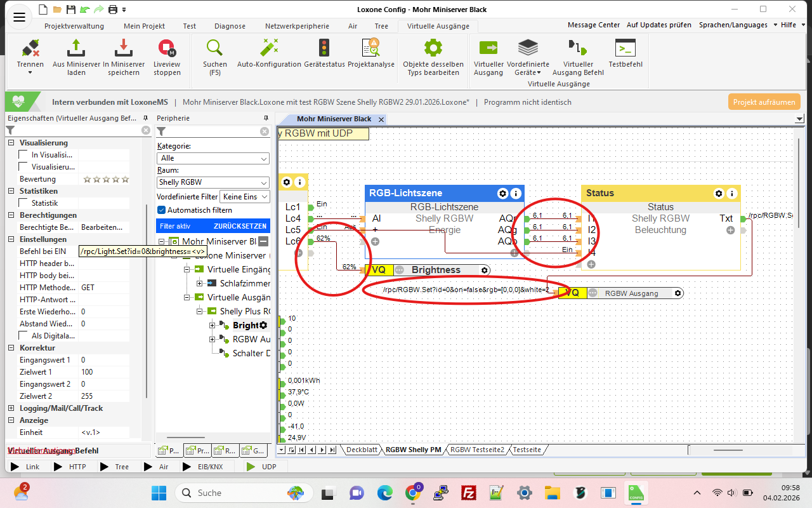Expand the Logging/Mail/Call/Track group

point(11,408)
